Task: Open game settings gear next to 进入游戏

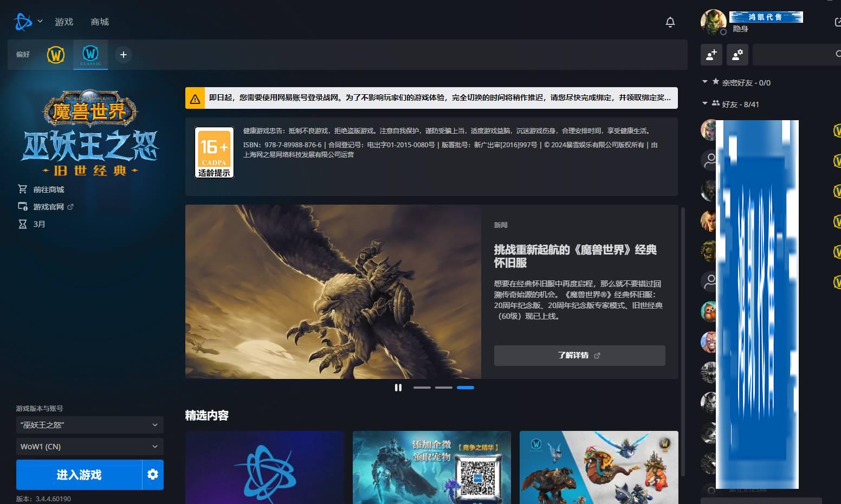Action: point(153,475)
